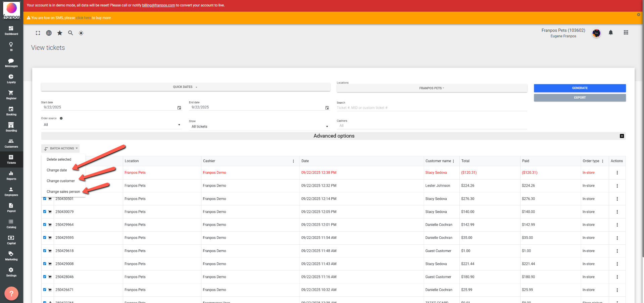Viewport: 644px width, 303px height.
Task: Expand the Show All tickets dropdown
Action: coord(259,127)
